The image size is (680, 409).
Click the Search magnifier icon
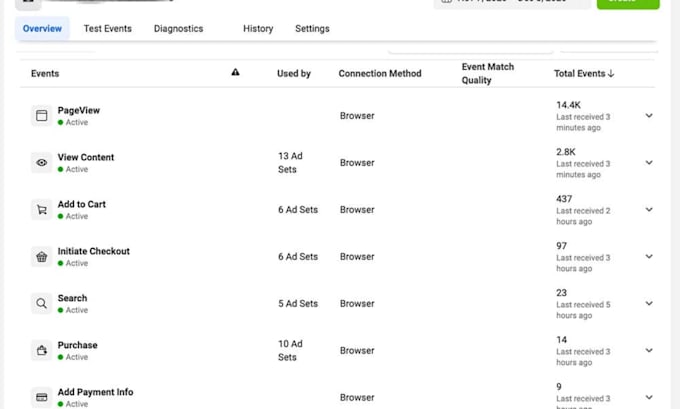click(x=42, y=304)
